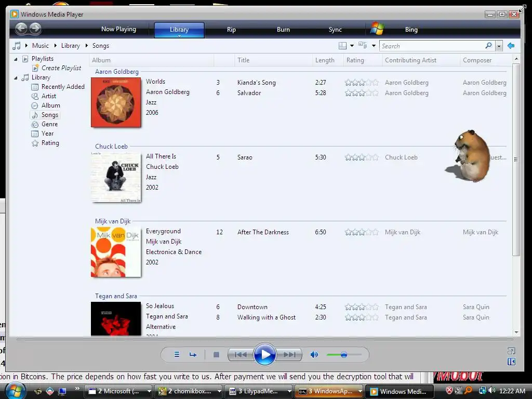This screenshot has height=399, width=532.
Task: Click the layout options icon
Action: click(343, 46)
